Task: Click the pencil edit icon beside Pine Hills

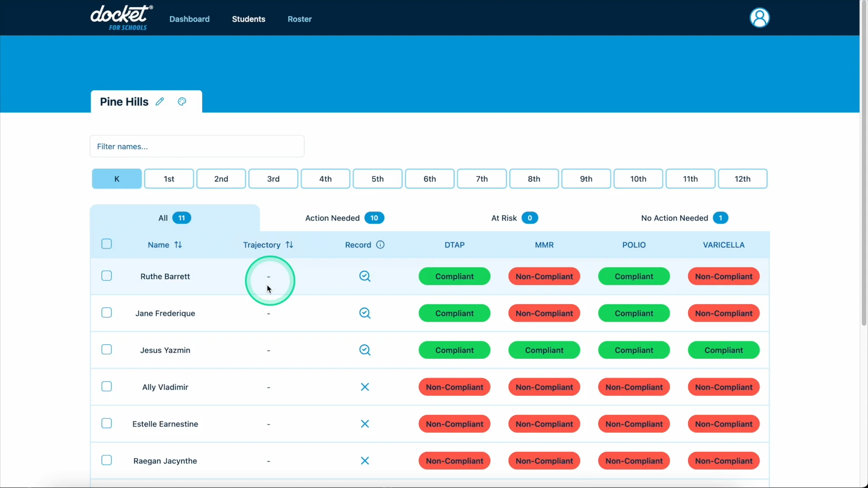Action: [160, 102]
